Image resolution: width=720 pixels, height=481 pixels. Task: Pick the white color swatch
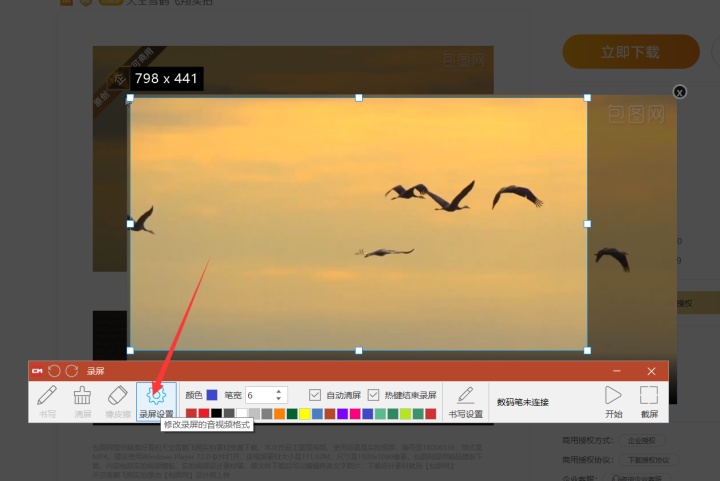[x=242, y=414]
